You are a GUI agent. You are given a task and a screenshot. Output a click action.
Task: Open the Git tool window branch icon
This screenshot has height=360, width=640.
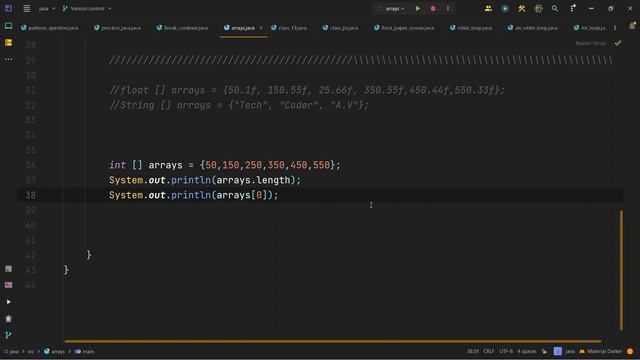tap(8, 335)
